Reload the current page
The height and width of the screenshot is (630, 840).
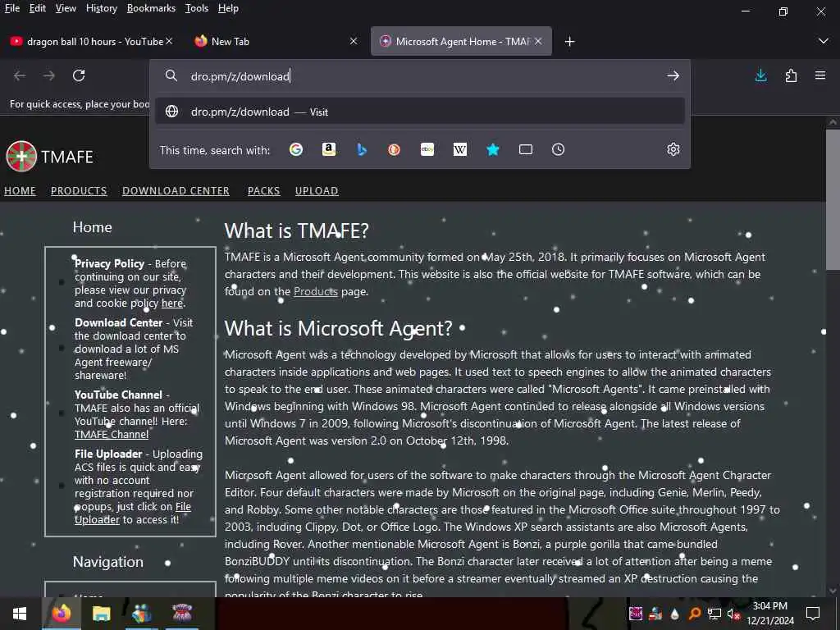[79, 75]
